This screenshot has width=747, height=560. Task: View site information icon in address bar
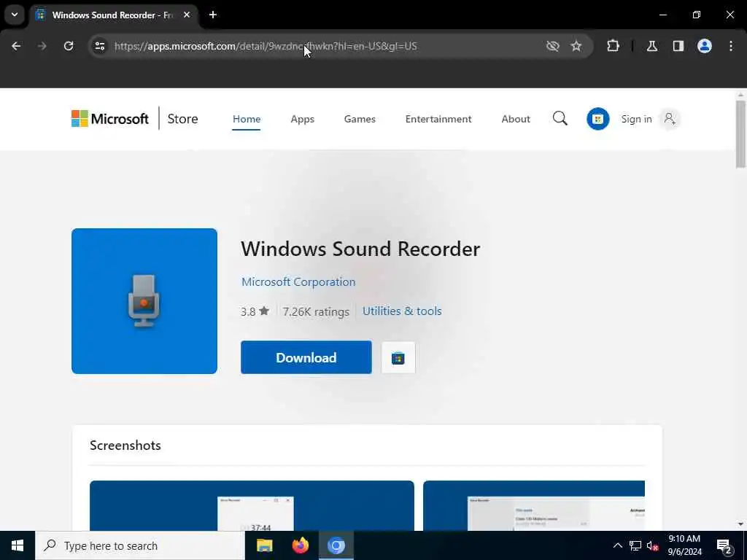[x=99, y=46]
